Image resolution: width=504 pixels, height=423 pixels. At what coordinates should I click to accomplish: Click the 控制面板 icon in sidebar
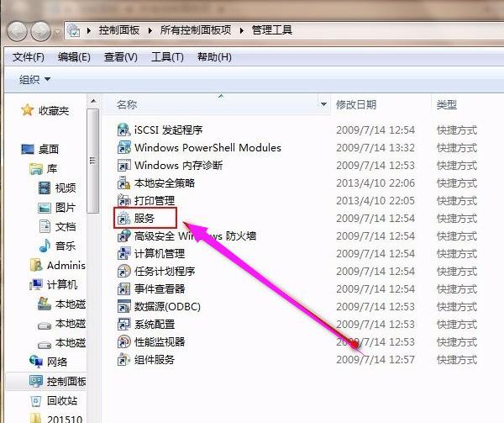tap(36, 381)
